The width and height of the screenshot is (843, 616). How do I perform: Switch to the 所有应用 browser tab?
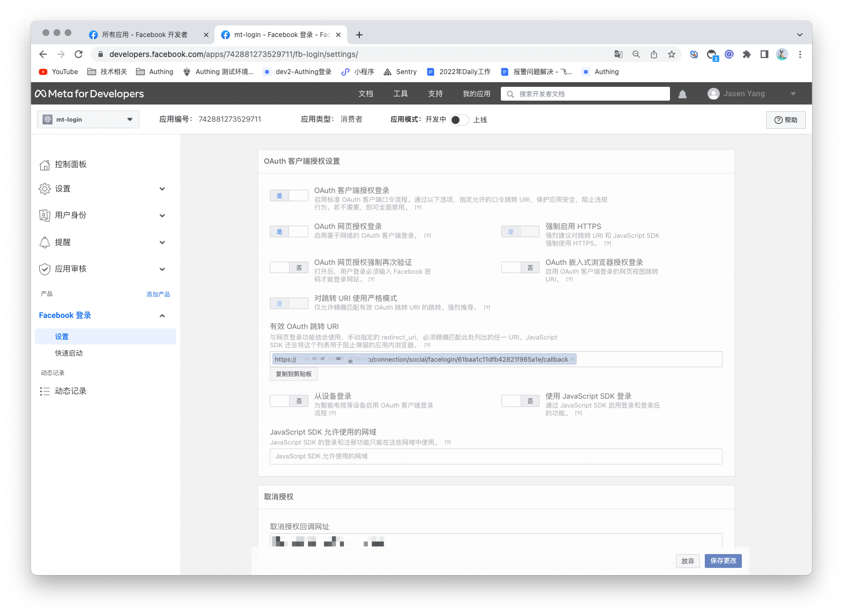pyautogui.click(x=145, y=35)
